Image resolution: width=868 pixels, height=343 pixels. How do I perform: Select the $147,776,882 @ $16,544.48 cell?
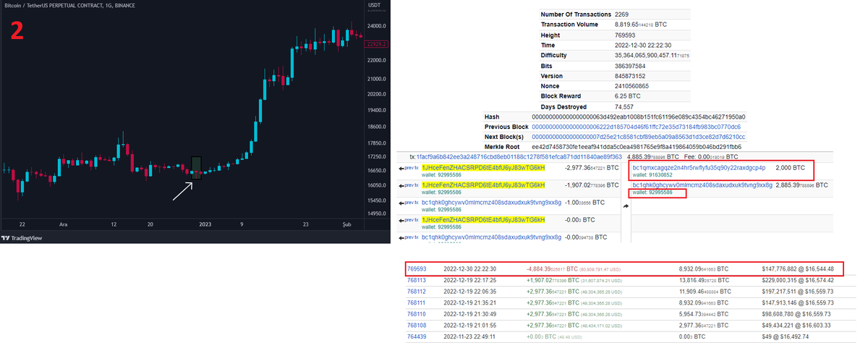pyautogui.click(x=798, y=269)
